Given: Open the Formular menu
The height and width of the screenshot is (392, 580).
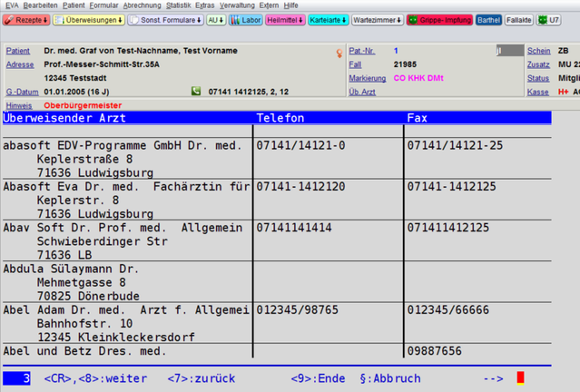Looking at the screenshot, I should pos(104,5).
